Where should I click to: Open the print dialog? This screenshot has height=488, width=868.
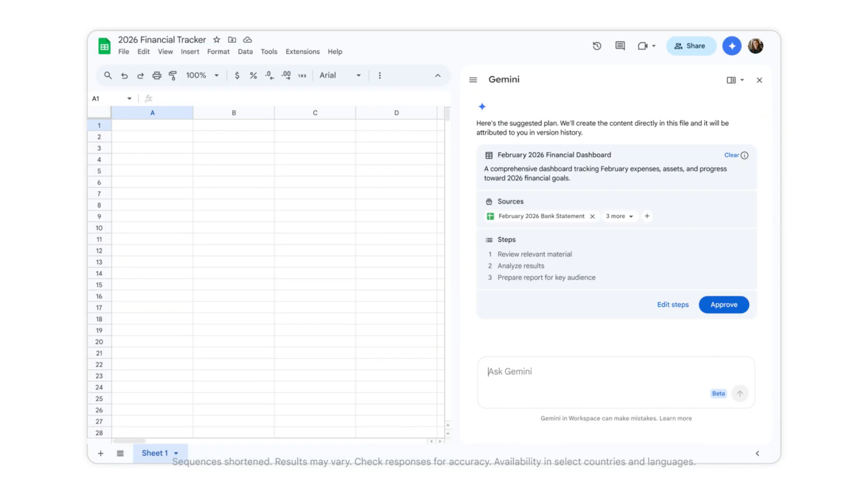pyautogui.click(x=156, y=75)
